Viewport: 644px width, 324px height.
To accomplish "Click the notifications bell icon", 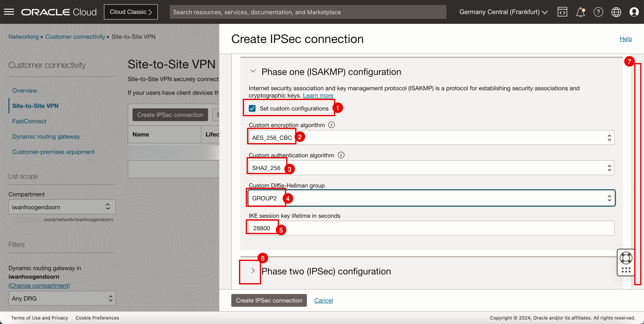I will [x=581, y=12].
